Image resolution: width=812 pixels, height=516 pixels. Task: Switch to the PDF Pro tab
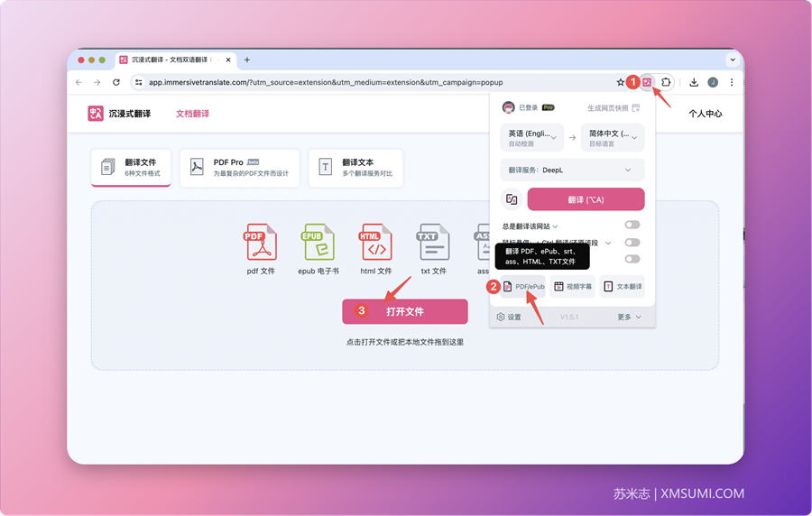pos(240,168)
